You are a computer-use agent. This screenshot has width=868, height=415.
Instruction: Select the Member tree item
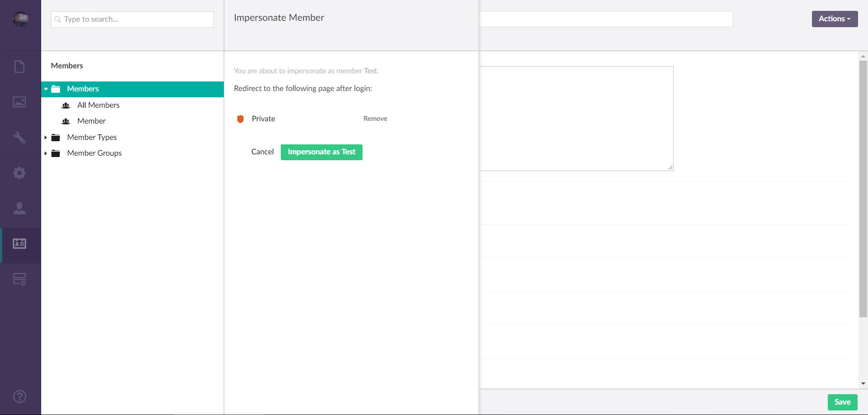(x=91, y=121)
